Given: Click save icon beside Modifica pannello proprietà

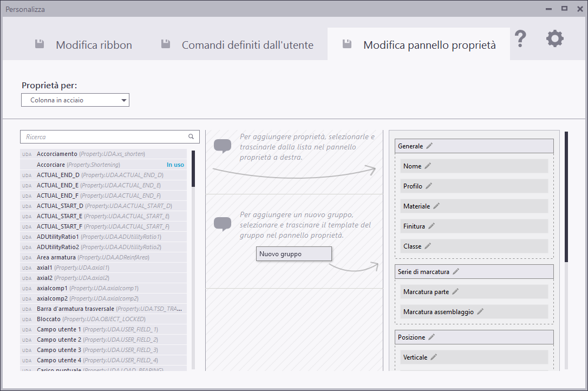Looking at the screenshot, I should tap(347, 44).
